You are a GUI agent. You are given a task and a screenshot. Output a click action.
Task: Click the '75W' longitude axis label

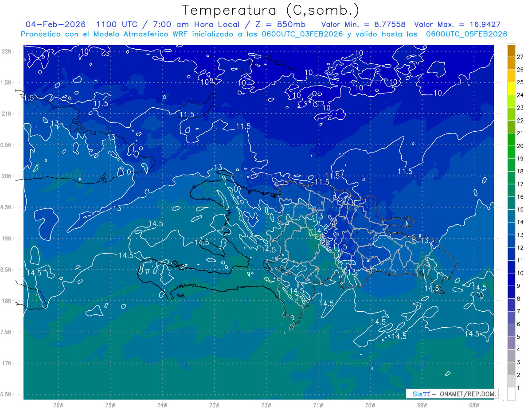tap(110, 405)
